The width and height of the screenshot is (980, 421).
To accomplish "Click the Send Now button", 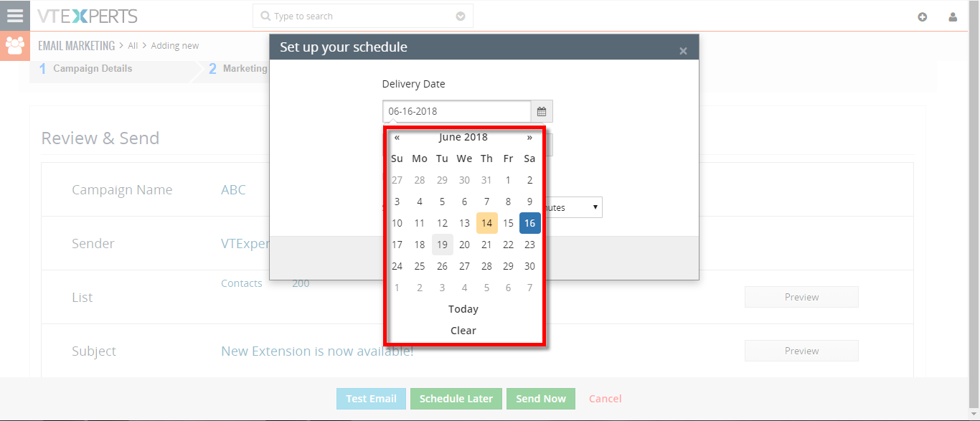I will click(541, 399).
